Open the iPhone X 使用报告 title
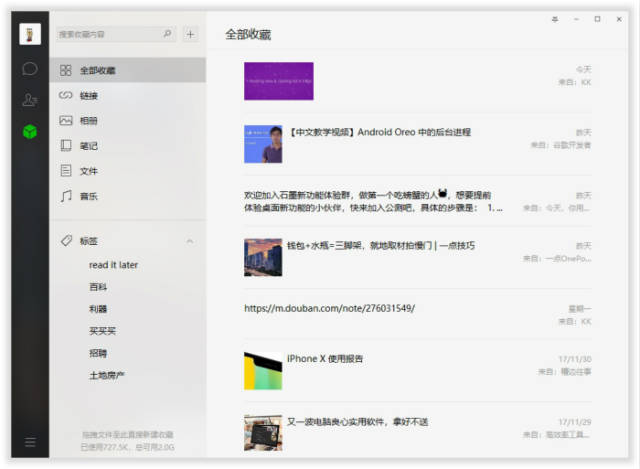Viewport: 640px width, 469px height. [325, 359]
